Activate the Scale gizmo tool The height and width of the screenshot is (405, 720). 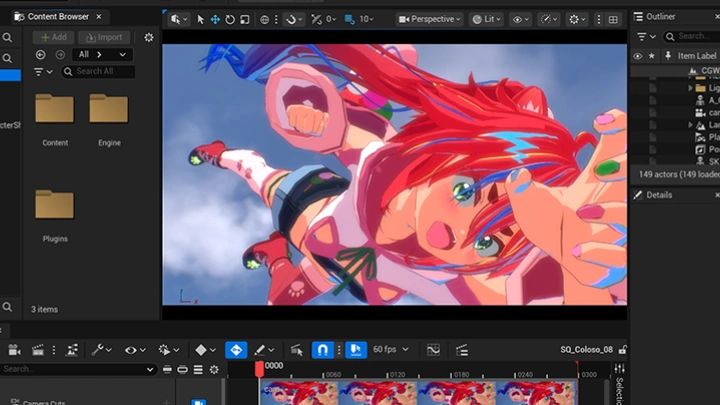(x=245, y=19)
